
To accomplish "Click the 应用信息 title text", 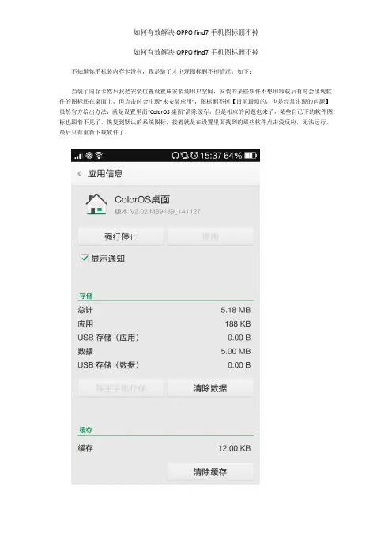I will click(x=105, y=173).
